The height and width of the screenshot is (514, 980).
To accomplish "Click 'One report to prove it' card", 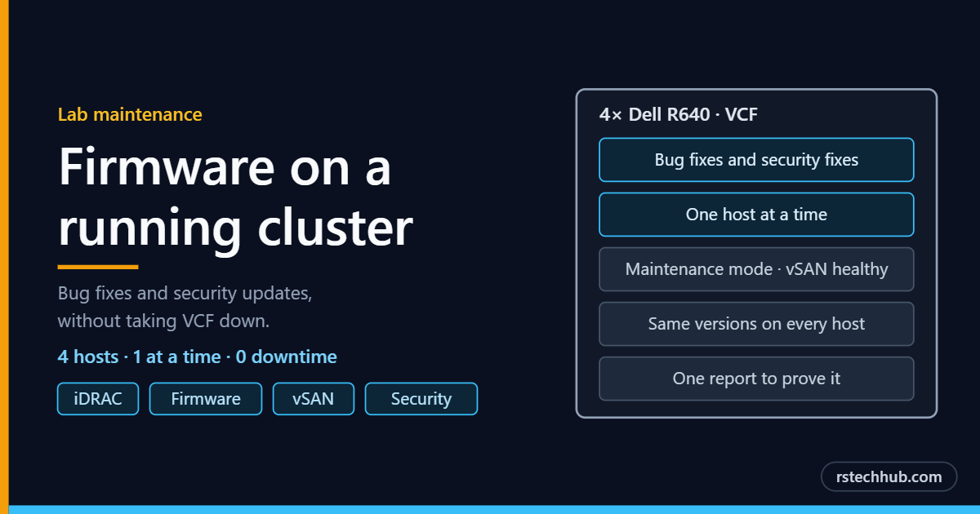I will point(756,379).
